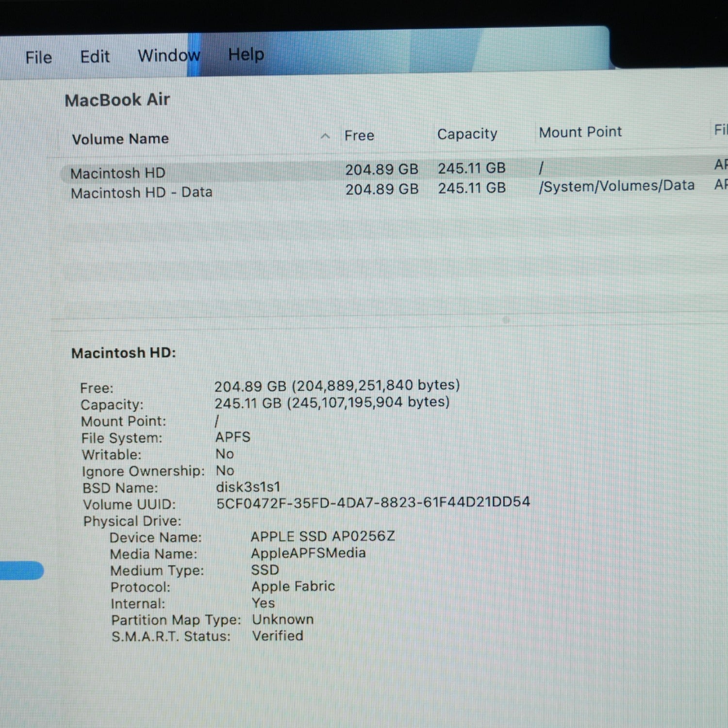Viewport: 728px width, 728px height.
Task: Sort by Volume Name column header
Action: pos(120,139)
